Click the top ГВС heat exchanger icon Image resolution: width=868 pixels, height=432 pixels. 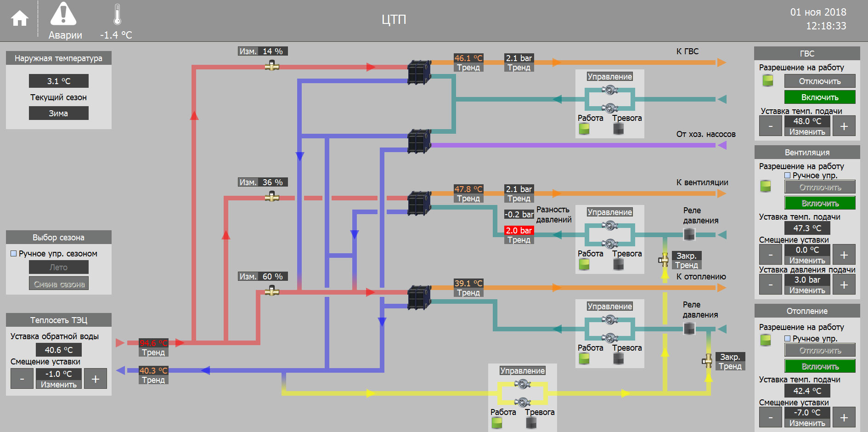[419, 72]
